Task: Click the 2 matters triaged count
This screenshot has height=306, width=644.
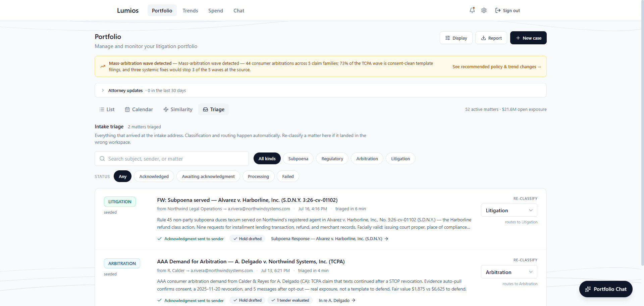Action: pyautogui.click(x=144, y=127)
